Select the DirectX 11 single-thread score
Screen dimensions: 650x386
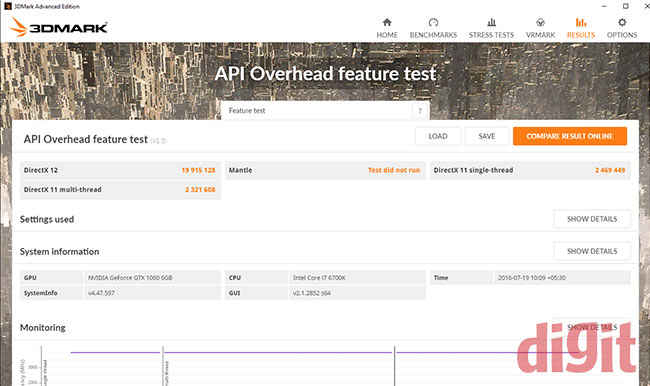pyautogui.click(x=610, y=170)
